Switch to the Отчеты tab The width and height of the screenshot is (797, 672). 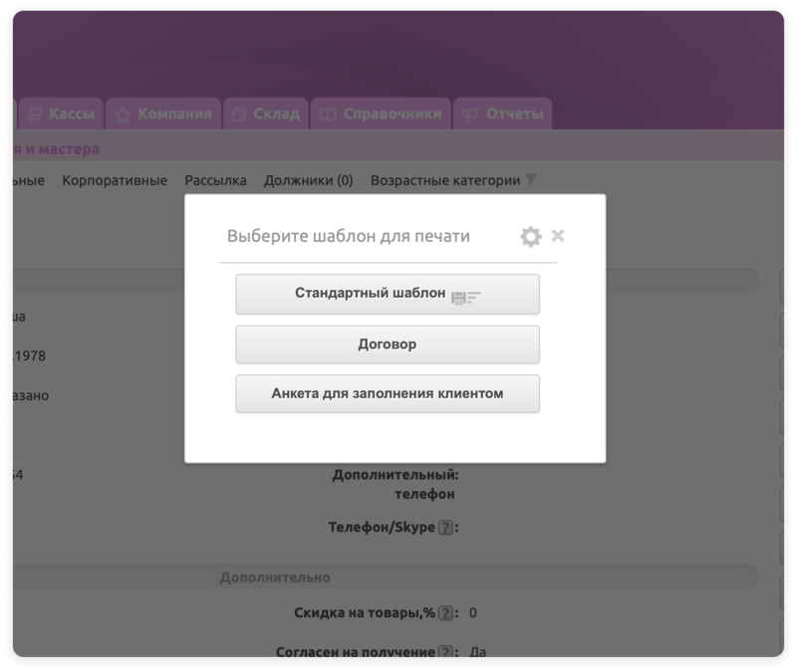pos(503,113)
